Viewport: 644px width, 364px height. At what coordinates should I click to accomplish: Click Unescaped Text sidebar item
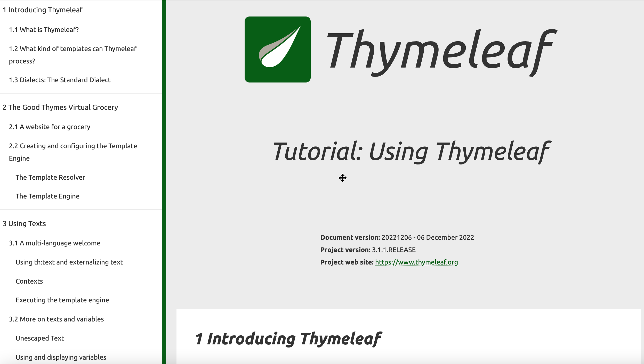click(40, 337)
